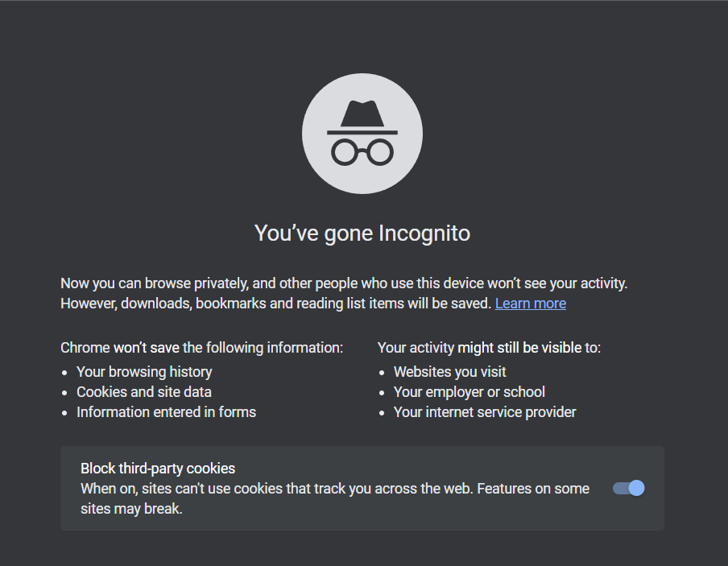Open the Learn more link
The width and height of the screenshot is (728, 566).
click(530, 304)
